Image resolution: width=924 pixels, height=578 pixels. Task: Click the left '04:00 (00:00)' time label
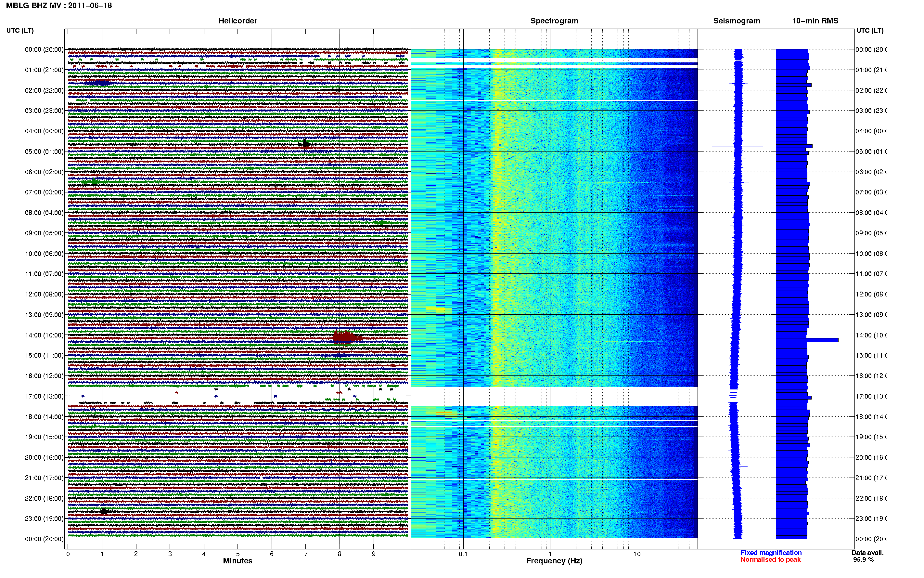(44, 131)
